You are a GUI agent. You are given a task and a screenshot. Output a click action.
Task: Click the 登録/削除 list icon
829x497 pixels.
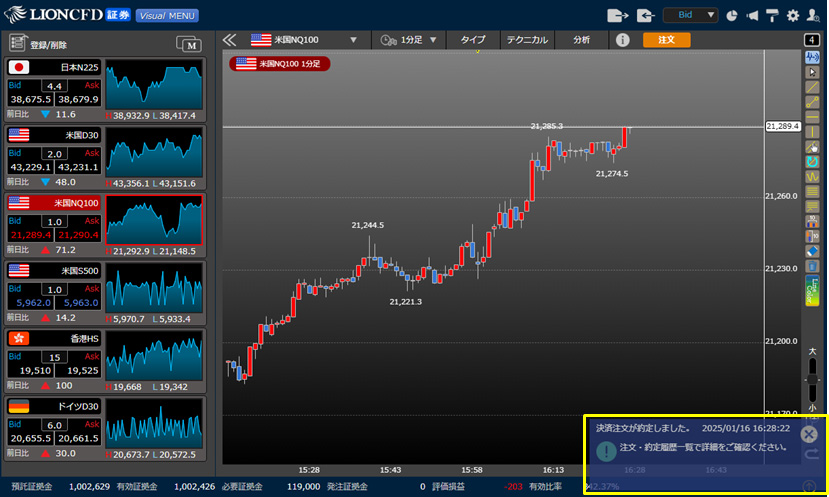click(18, 43)
